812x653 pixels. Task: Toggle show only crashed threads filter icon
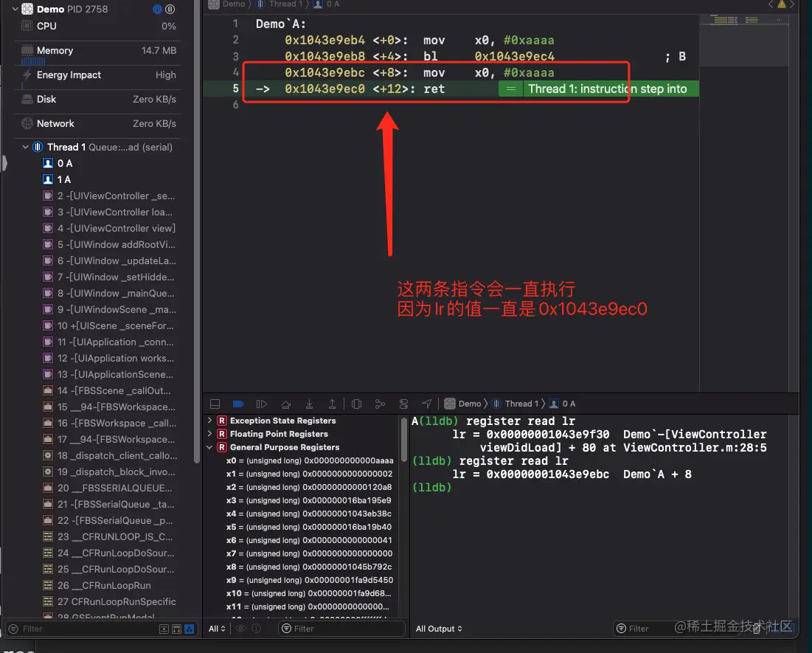click(176, 629)
